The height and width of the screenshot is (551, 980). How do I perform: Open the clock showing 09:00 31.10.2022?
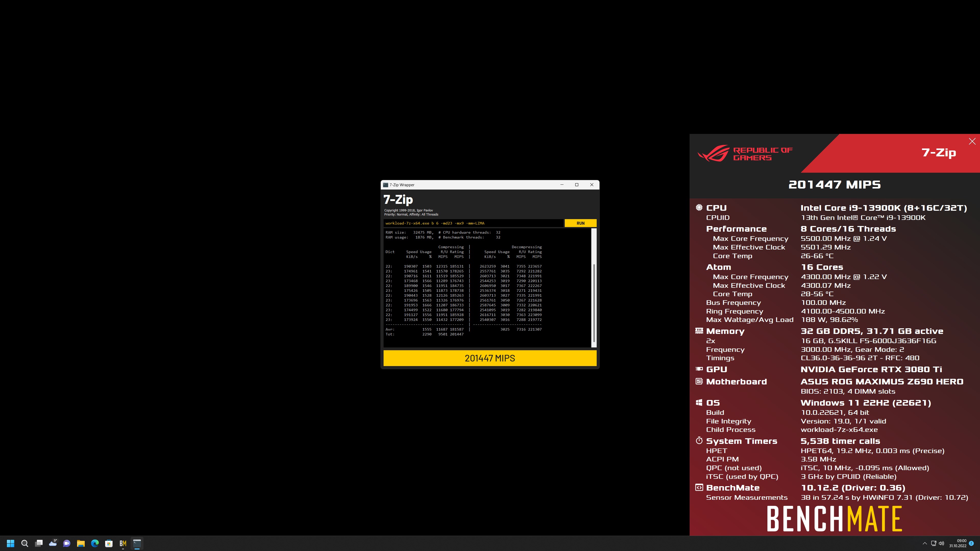(958, 543)
